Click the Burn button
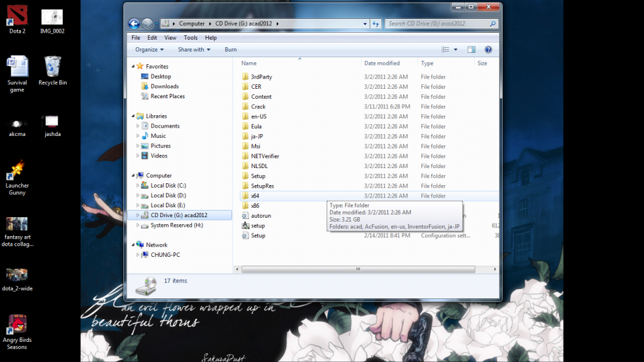 (230, 50)
